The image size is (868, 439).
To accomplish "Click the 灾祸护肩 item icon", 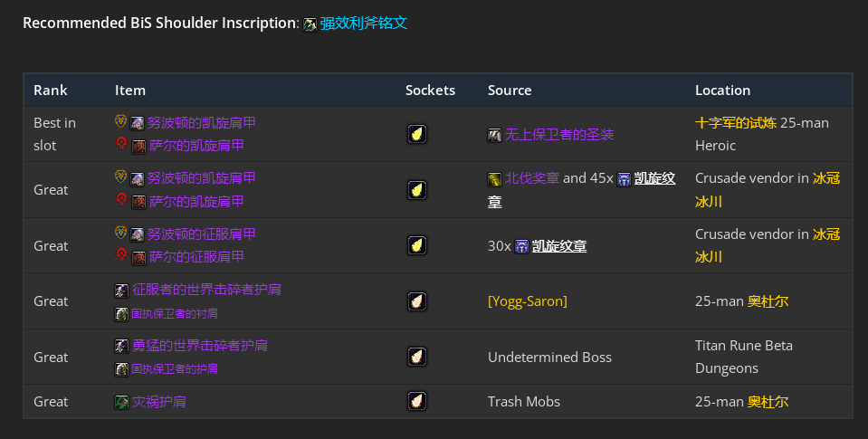I will 121,402.
